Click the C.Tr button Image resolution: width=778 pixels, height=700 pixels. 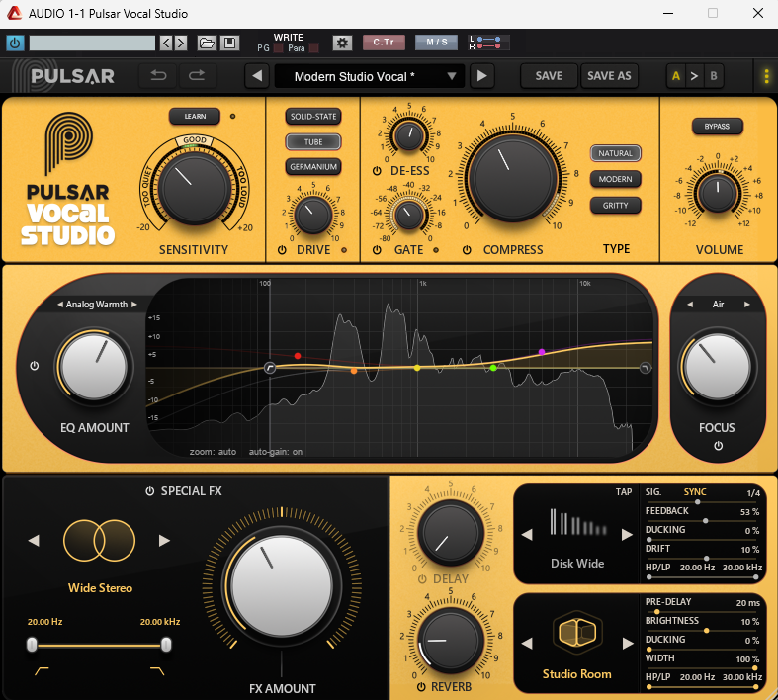[384, 43]
